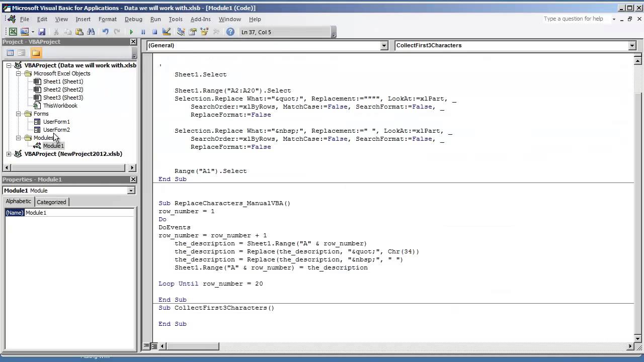644x362 pixels.
Task: Expand the VBAProject (NewProject2012.xlsb) node
Action: click(x=9, y=154)
